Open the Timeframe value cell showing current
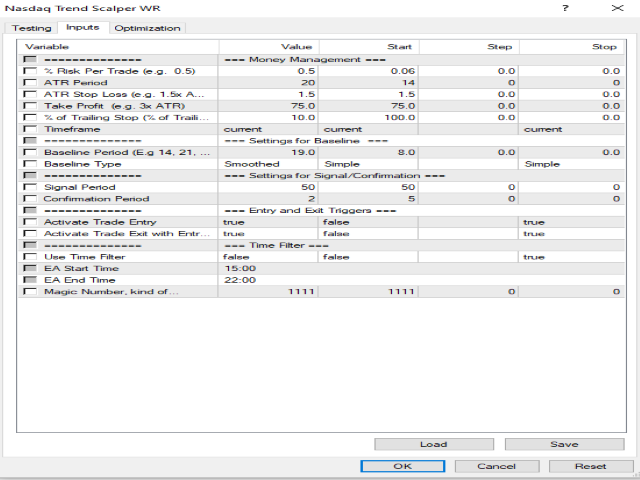The width and height of the screenshot is (640, 480). 268,129
